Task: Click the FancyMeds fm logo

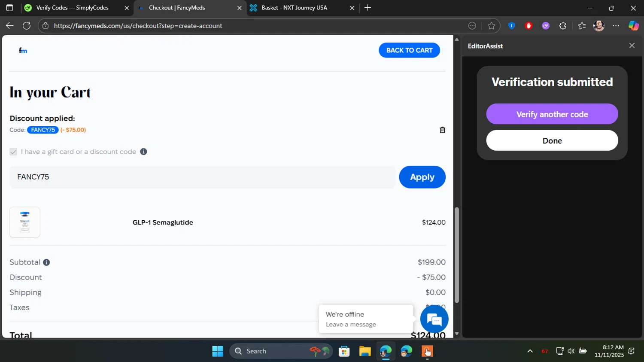Action: pyautogui.click(x=23, y=51)
